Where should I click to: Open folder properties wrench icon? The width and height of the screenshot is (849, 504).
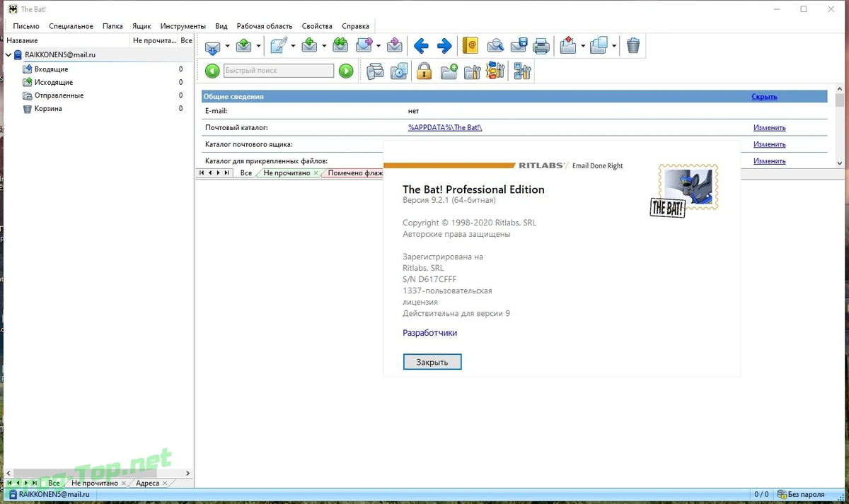point(472,71)
